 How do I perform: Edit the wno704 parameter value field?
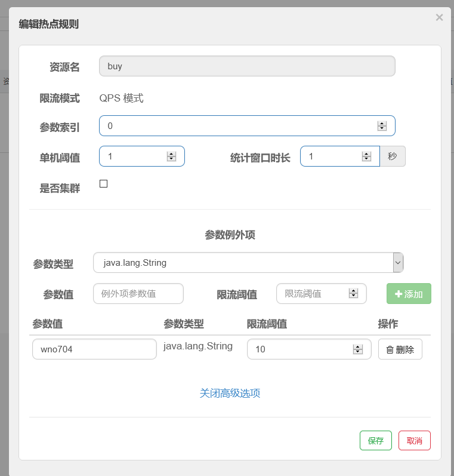tap(94, 349)
